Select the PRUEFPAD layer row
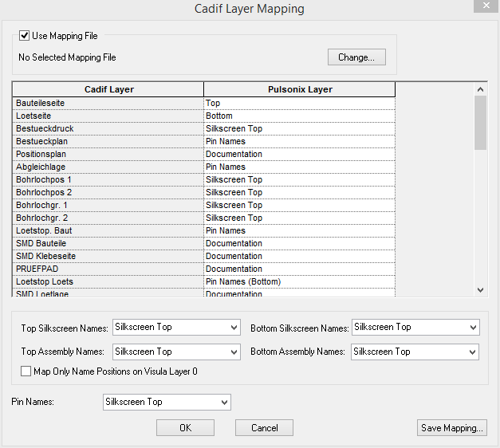500x448 pixels. (x=108, y=269)
